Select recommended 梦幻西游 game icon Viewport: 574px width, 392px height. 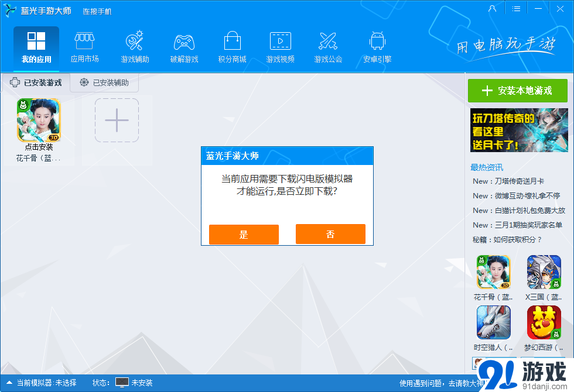544,322
